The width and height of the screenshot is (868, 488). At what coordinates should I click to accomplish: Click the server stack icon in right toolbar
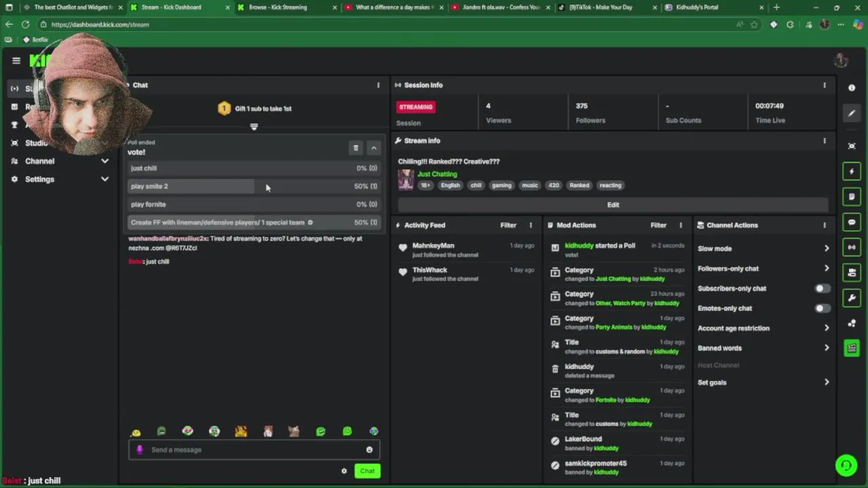pos(852,272)
